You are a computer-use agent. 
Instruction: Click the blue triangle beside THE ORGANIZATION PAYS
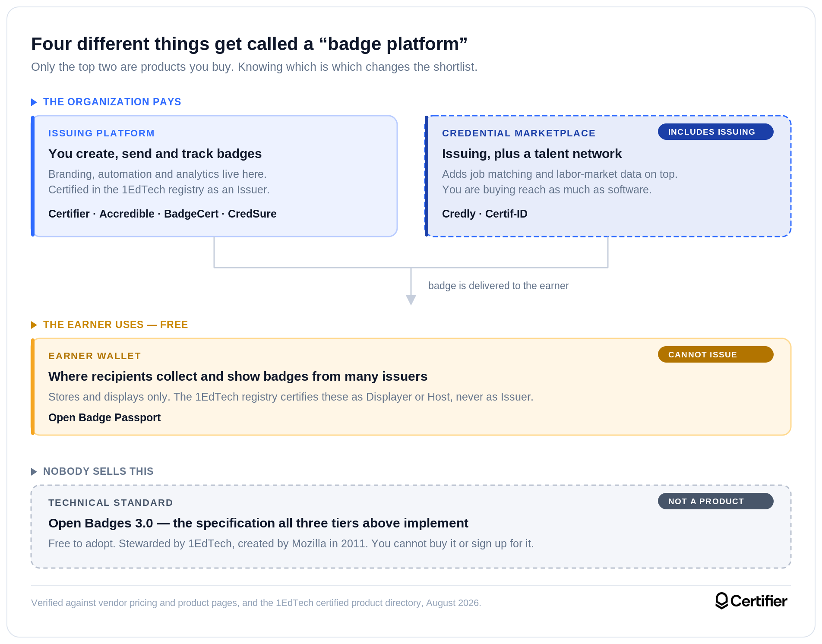pyautogui.click(x=34, y=102)
